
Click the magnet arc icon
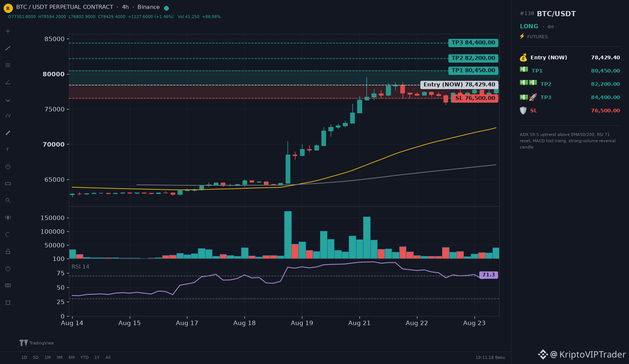coord(8,234)
